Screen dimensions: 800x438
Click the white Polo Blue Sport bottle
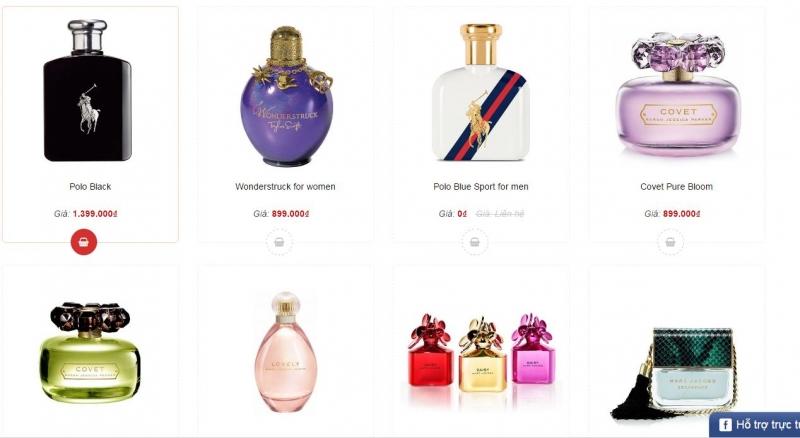pos(481,92)
